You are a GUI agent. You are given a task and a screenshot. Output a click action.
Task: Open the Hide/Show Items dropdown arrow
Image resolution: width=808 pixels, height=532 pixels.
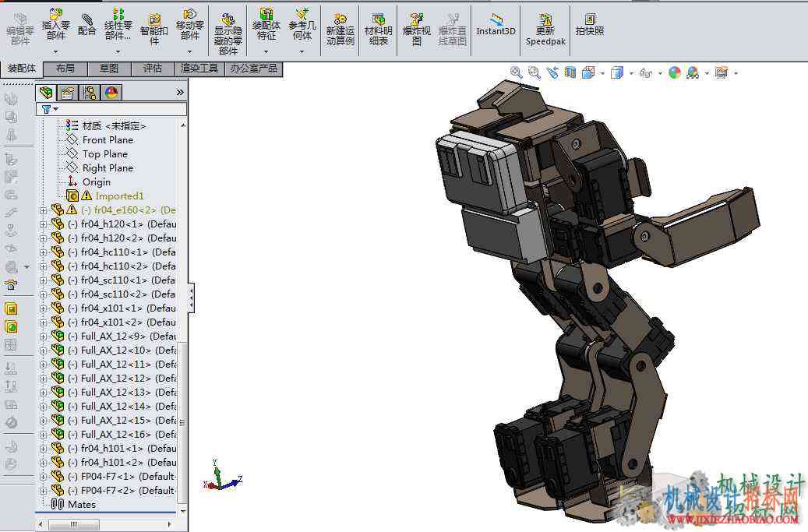pos(660,73)
